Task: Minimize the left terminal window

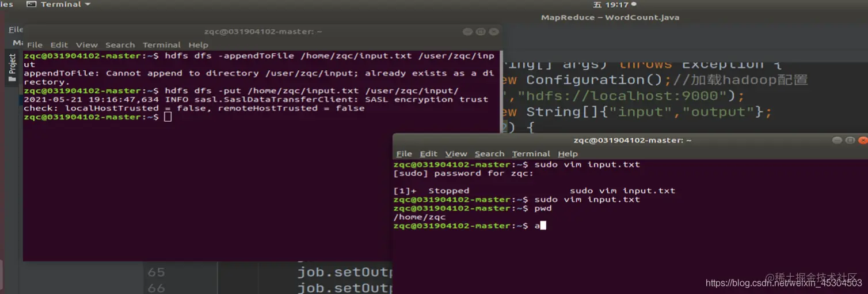Action: [467, 32]
